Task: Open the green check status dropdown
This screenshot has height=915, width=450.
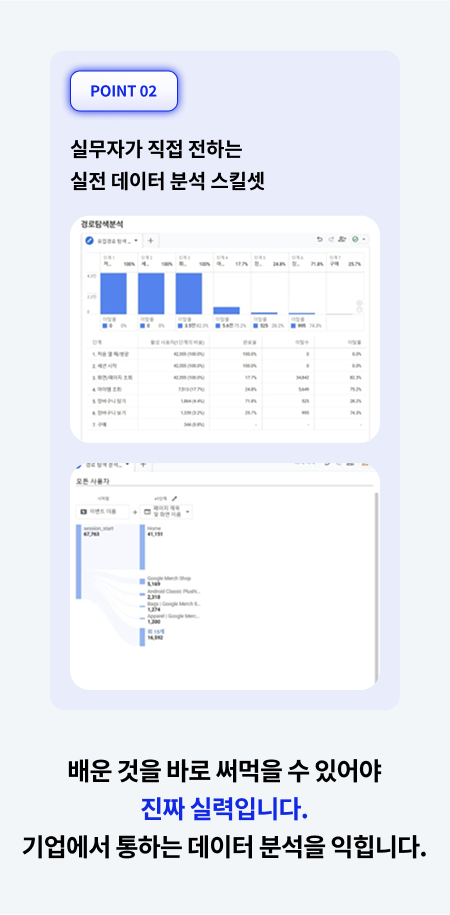Action: pos(357,240)
